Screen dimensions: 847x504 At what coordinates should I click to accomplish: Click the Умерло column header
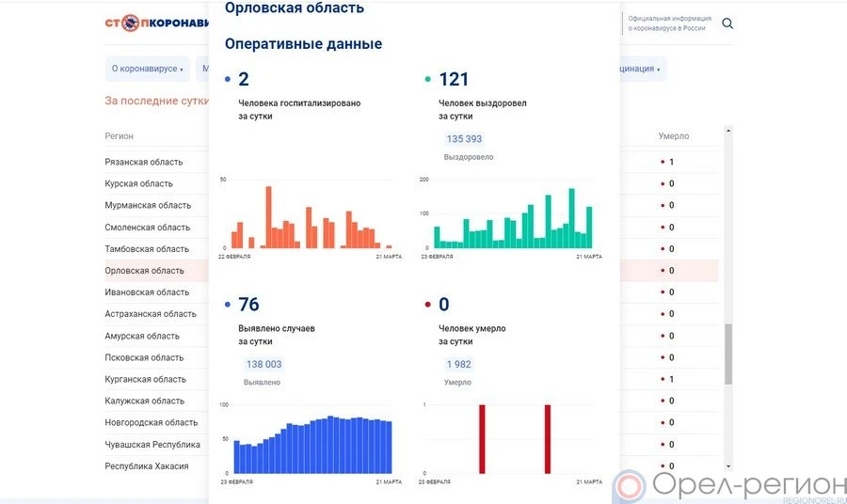pos(673,136)
